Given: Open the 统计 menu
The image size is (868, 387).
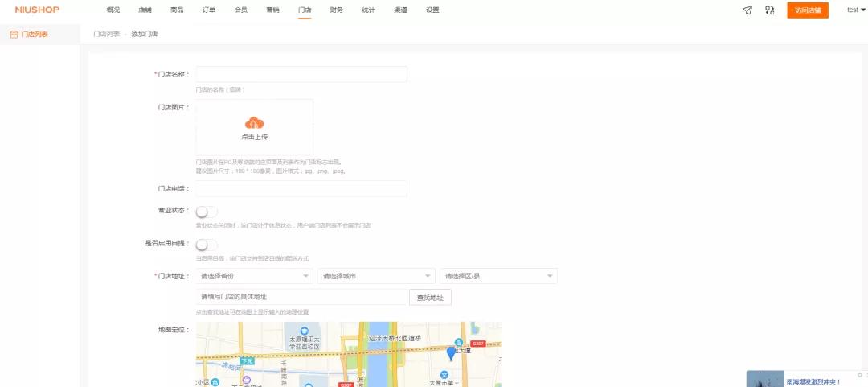Looking at the screenshot, I should pos(368,10).
